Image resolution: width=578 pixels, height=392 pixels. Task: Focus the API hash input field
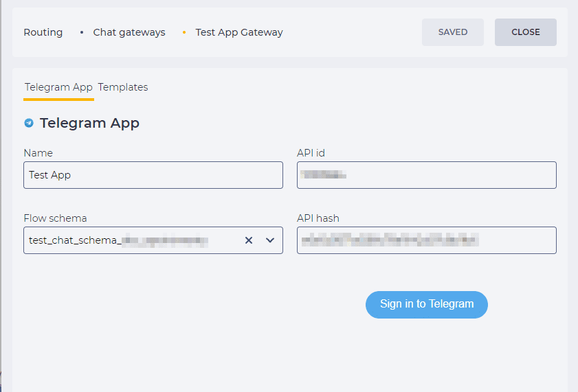427,240
